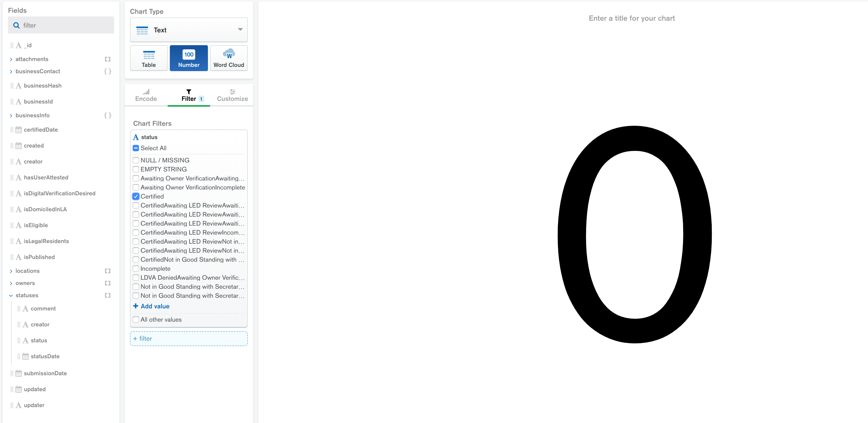This screenshot has width=868, height=423.
Task: Check the Incomplete checkbox
Action: coord(136,269)
